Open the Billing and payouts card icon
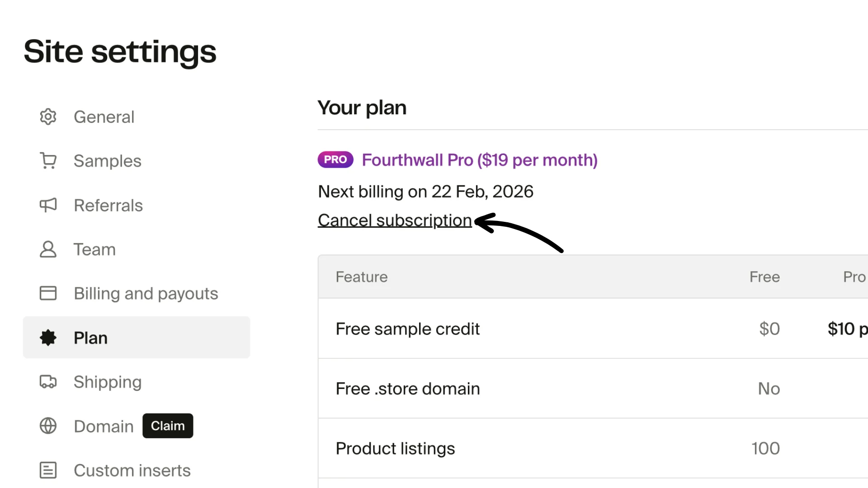Viewport: 868px width, 488px height. [x=48, y=293]
